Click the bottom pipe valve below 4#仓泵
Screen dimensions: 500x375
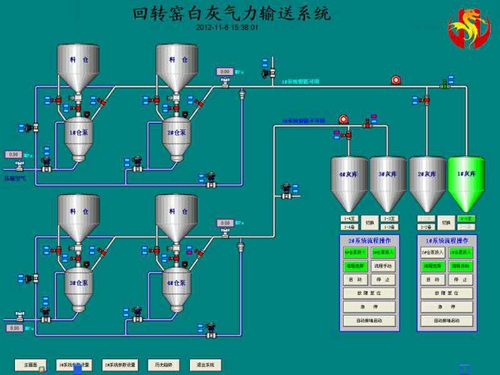click(x=211, y=331)
